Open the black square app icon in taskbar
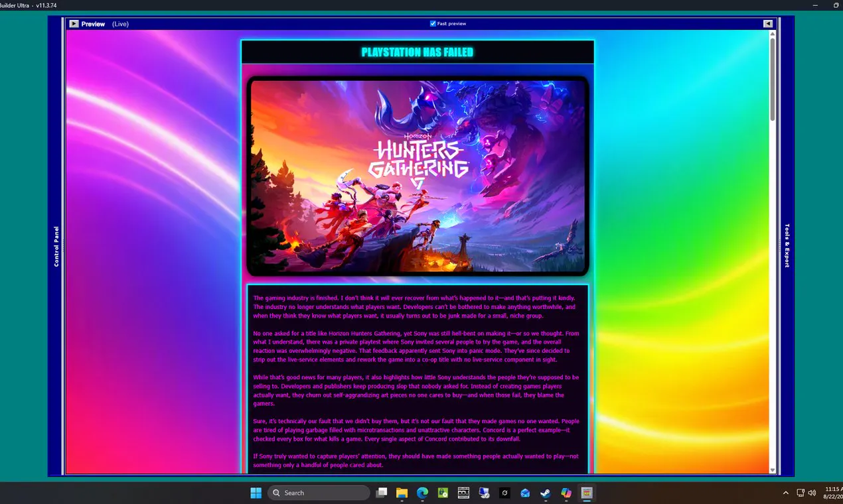The width and height of the screenshot is (843, 504). point(504,493)
